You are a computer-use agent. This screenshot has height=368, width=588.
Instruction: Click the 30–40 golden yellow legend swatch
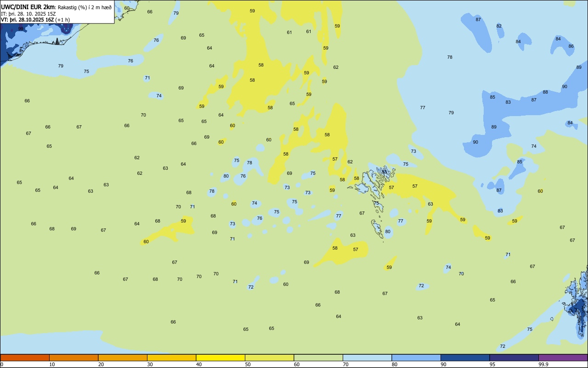click(x=171, y=357)
